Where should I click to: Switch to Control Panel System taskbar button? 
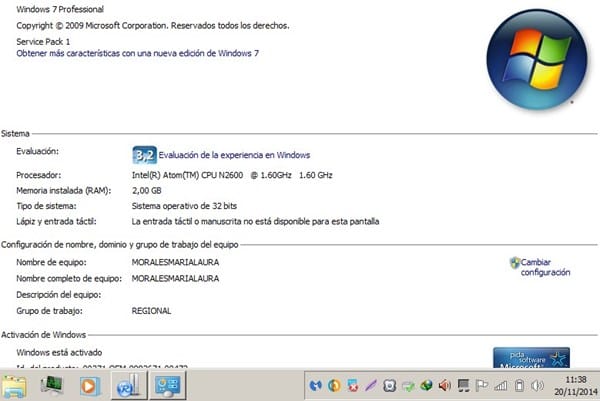[x=168, y=386]
